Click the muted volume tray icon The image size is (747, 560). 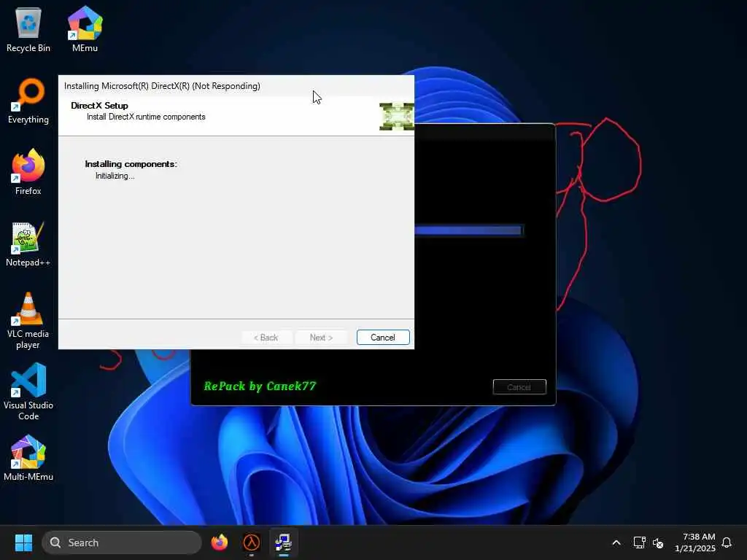coord(658,542)
